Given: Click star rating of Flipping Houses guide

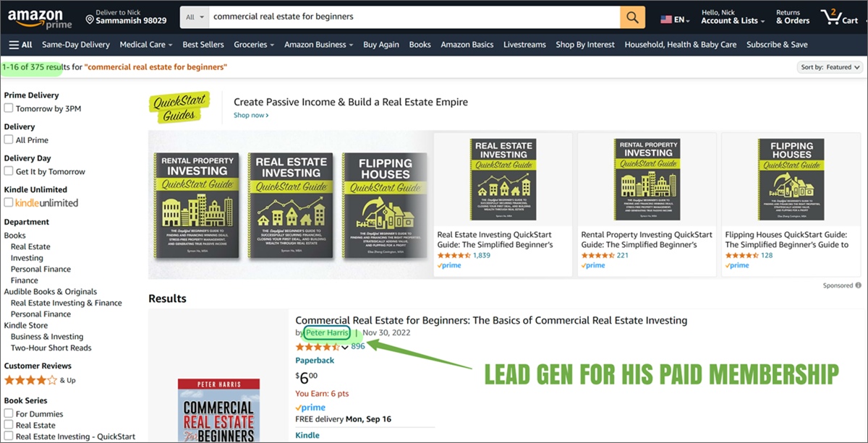Looking at the screenshot, I should (742, 255).
